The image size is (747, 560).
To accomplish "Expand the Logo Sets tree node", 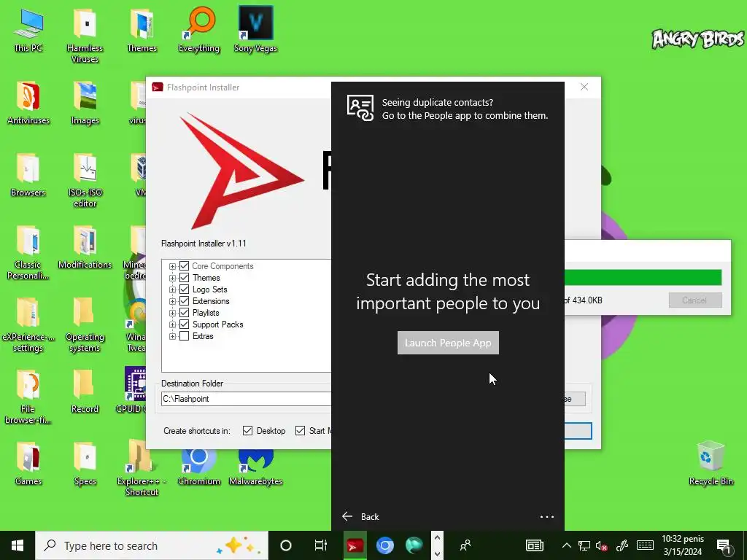I will click(x=172, y=289).
